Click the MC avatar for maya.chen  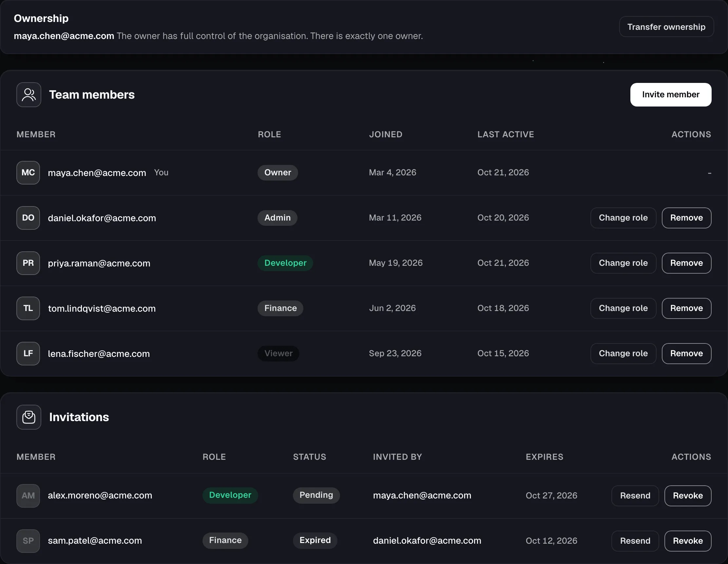(x=28, y=173)
